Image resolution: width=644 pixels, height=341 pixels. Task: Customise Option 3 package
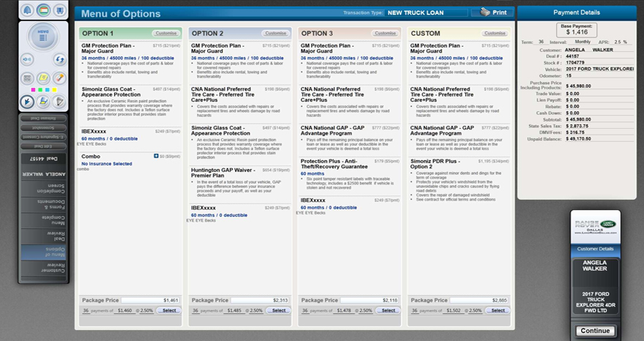click(x=385, y=33)
